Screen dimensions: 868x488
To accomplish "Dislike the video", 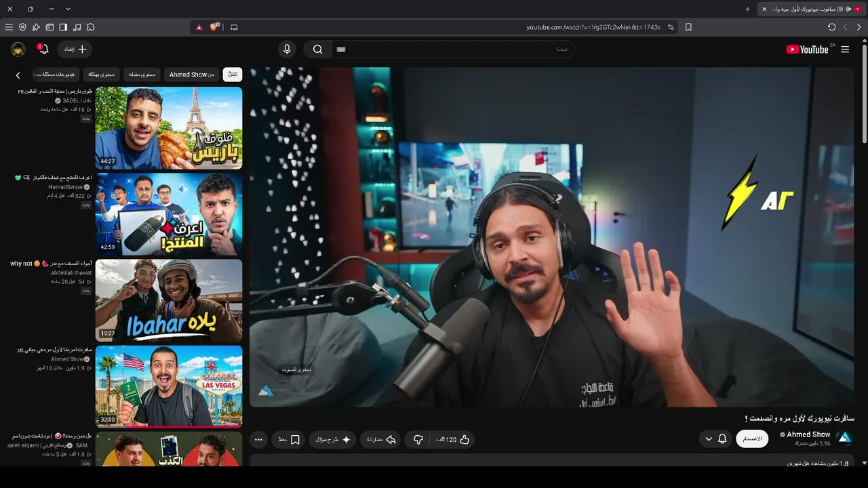I will [418, 440].
